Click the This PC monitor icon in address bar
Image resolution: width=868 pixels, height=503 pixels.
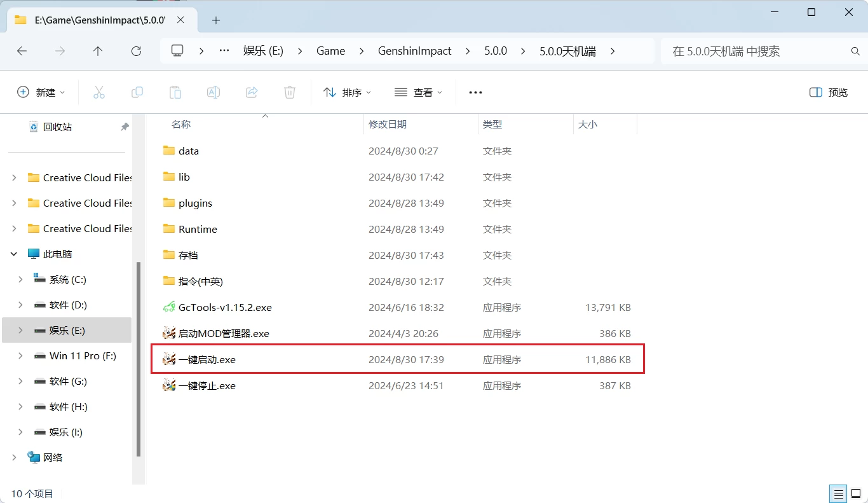click(x=177, y=51)
